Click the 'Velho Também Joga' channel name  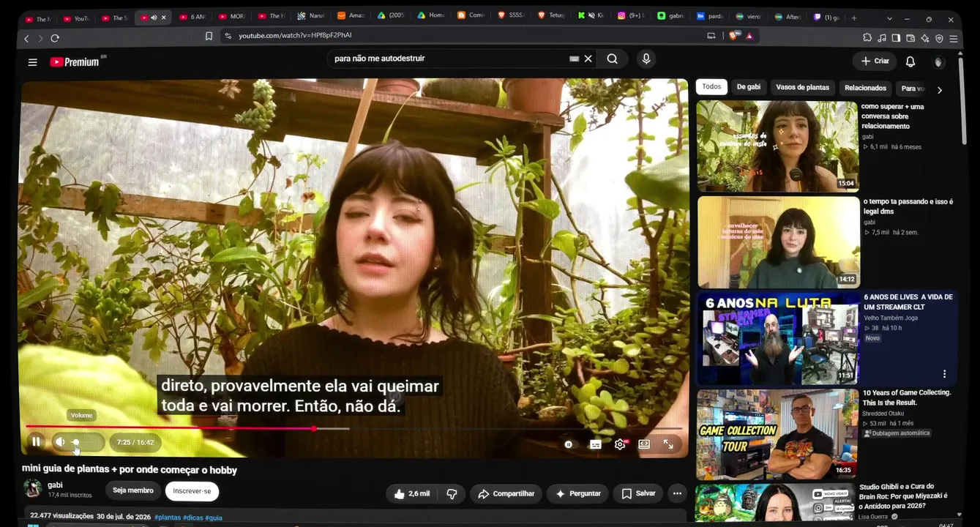[891, 318]
